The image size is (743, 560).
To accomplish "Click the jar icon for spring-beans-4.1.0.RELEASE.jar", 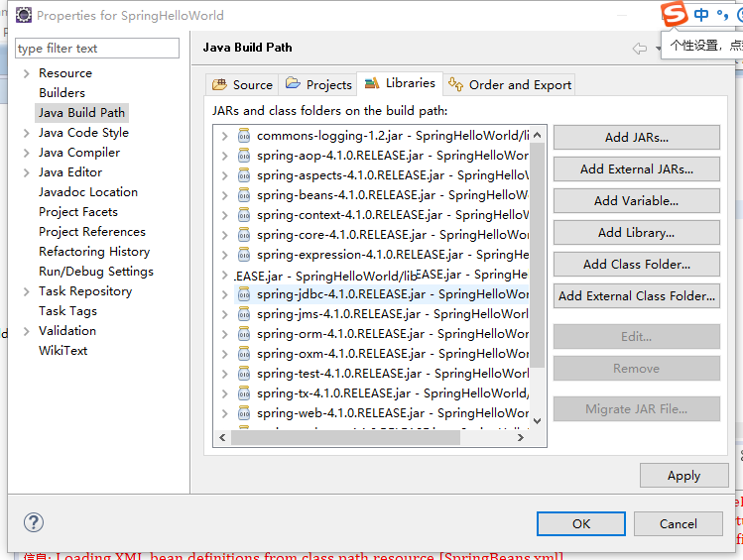I will pos(244,195).
